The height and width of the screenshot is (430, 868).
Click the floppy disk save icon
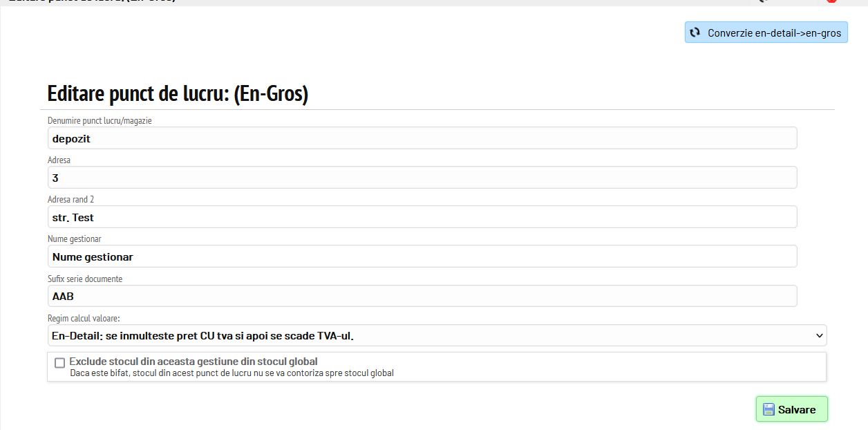pos(768,409)
